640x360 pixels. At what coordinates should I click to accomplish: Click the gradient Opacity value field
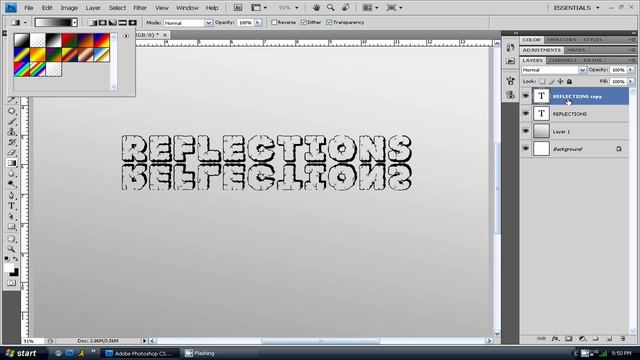tap(245, 23)
